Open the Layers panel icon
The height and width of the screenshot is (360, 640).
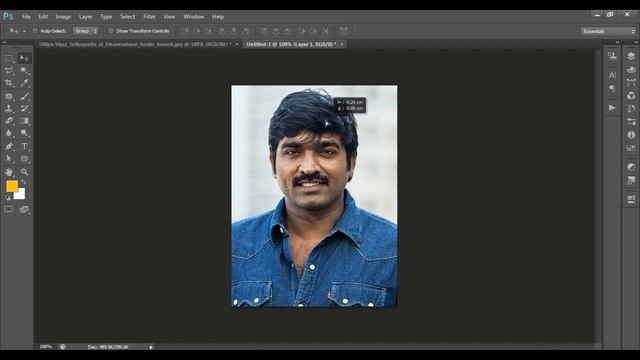coord(631,56)
